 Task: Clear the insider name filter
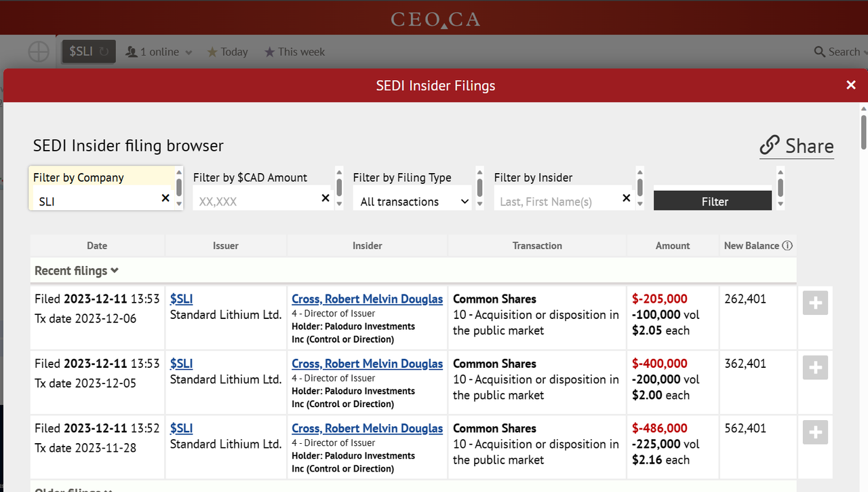(x=627, y=197)
